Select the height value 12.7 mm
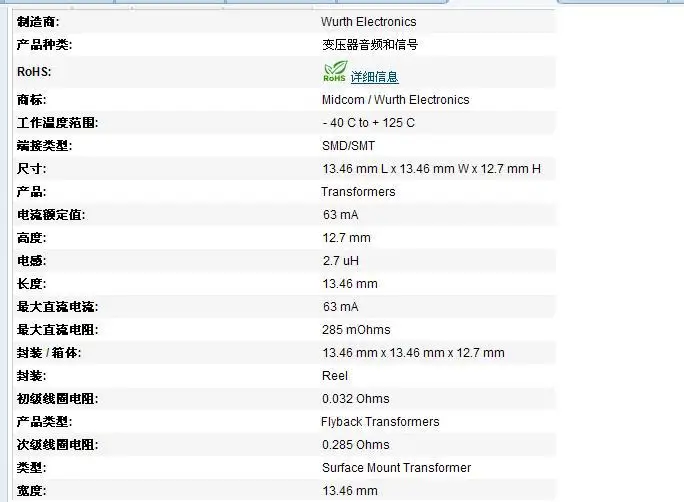684x502 pixels. [x=346, y=238]
